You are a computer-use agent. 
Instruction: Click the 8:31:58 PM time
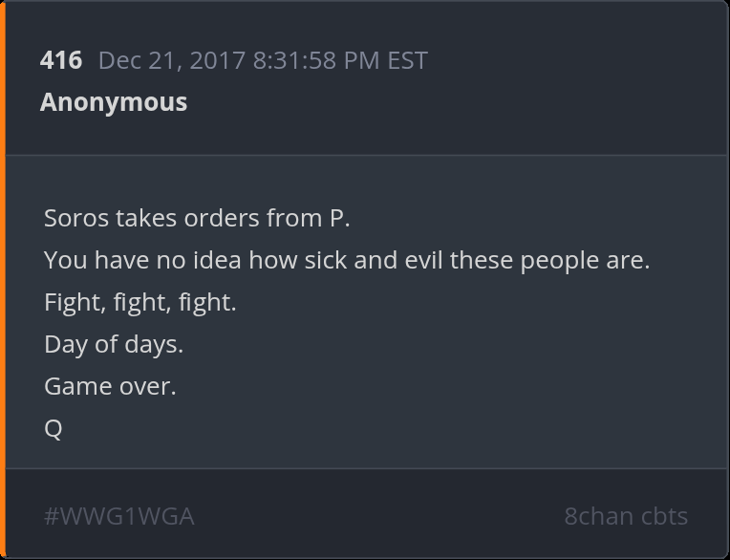tap(315, 60)
